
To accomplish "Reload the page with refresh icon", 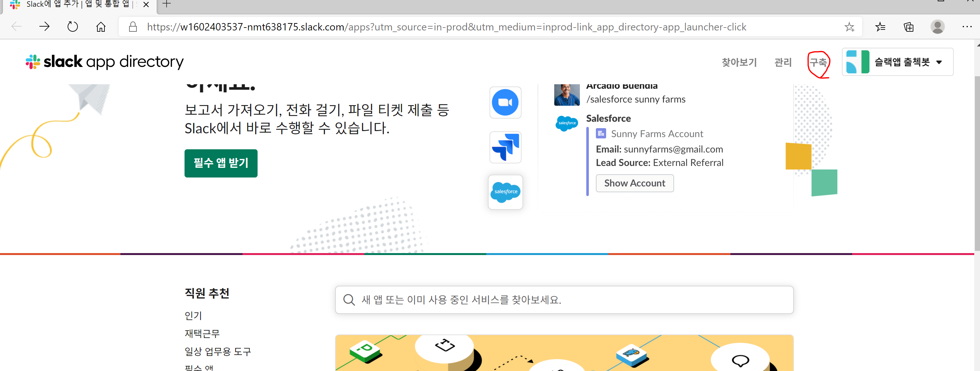I will (72, 27).
